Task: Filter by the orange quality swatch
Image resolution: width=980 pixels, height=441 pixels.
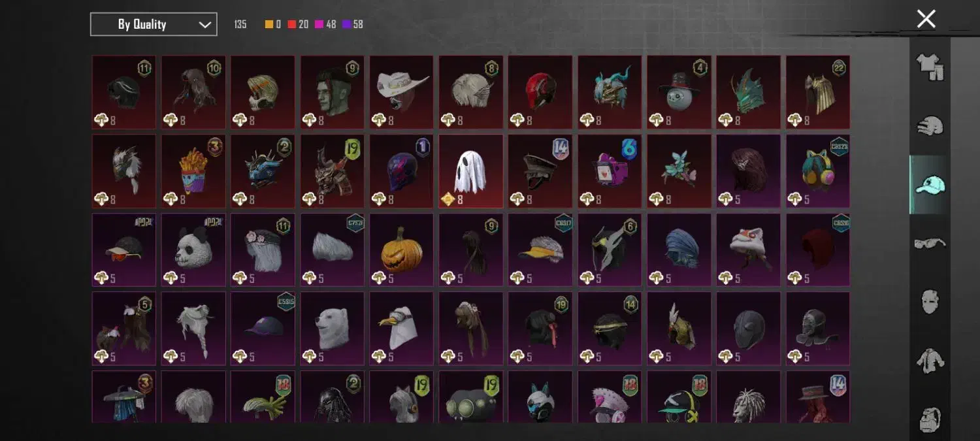Action: tap(269, 24)
